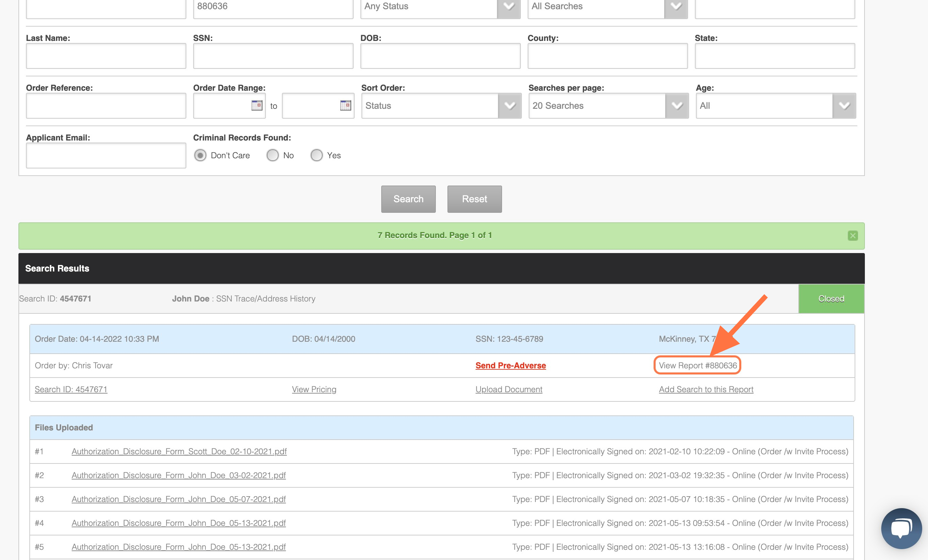Expand the All Searches dropdown

coord(608,6)
